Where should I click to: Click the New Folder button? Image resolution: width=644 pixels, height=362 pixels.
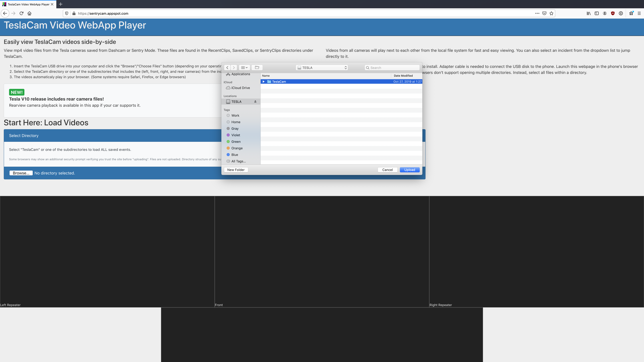(x=236, y=170)
